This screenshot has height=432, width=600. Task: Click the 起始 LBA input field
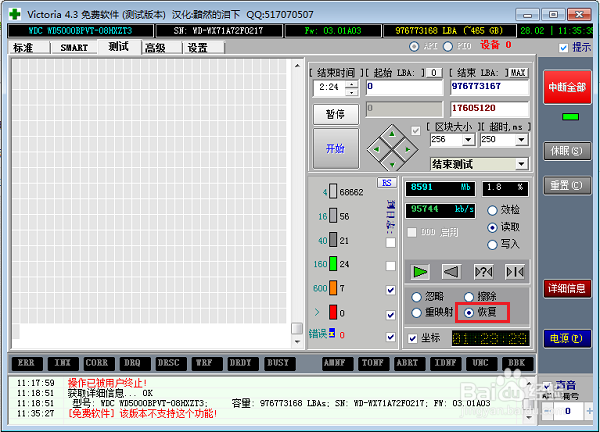click(404, 87)
